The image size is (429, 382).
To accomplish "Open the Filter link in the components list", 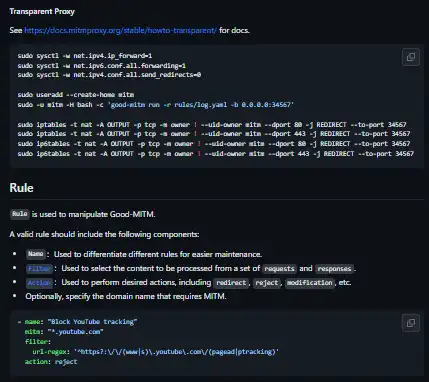I will (40, 269).
